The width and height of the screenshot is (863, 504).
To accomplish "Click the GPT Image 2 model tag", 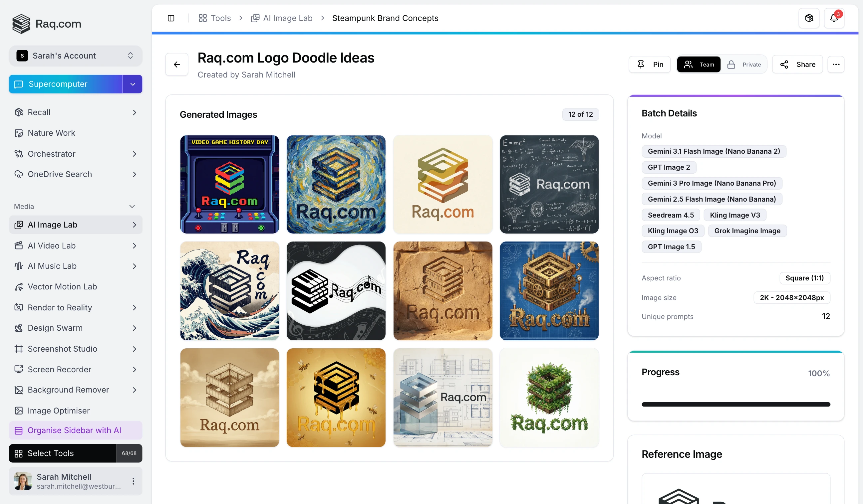I will pyautogui.click(x=669, y=167).
